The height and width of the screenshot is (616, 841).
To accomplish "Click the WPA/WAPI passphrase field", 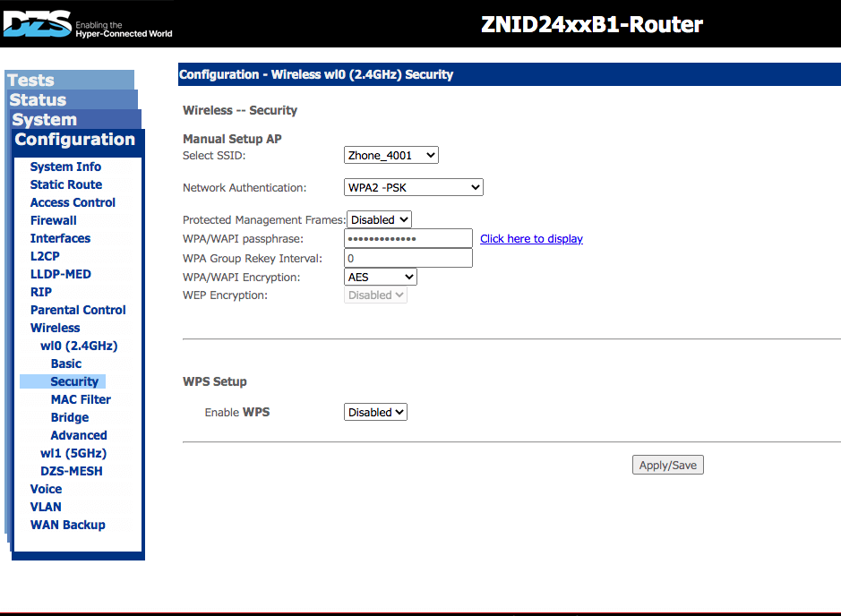I will [x=408, y=239].
